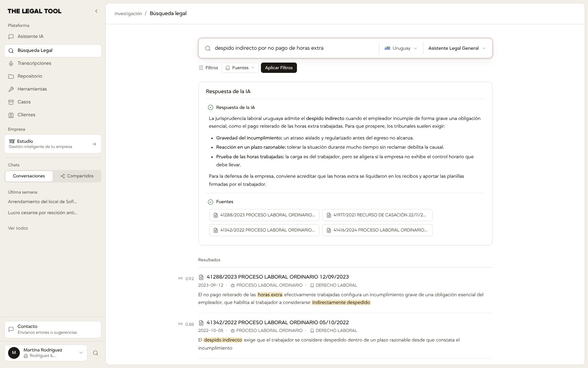Click the Casos archive icon
Viewport: 588px width, 368px height.
(11, 102)
